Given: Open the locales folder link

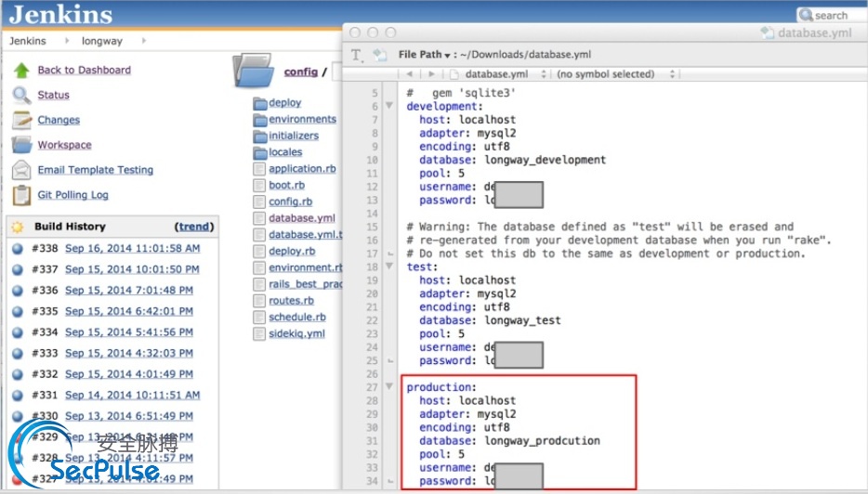Looking at the screenshot, I should click(x=285, y=152).
